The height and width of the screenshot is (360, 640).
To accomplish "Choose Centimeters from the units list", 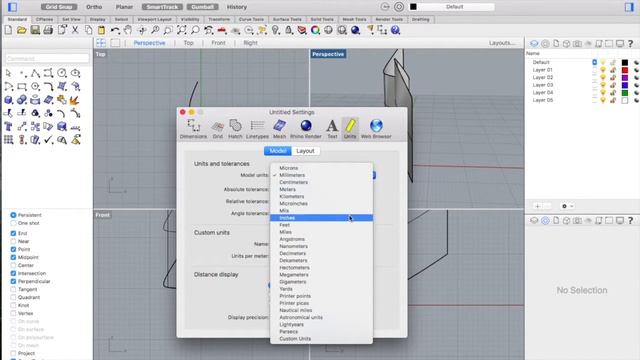I will [x=321, y=182].
